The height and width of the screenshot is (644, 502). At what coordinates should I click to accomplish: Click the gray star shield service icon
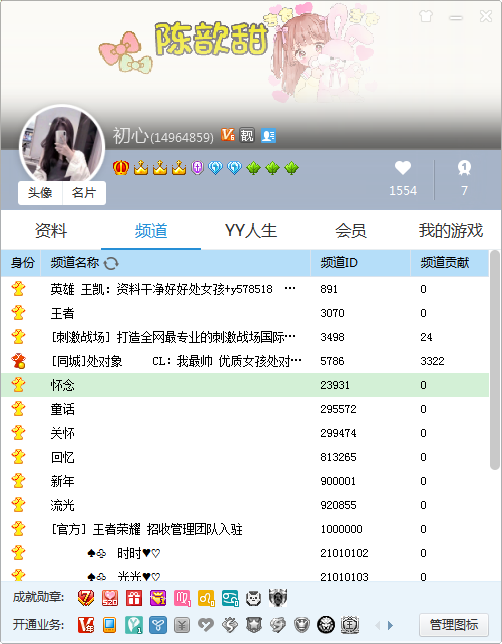[254, 625]
